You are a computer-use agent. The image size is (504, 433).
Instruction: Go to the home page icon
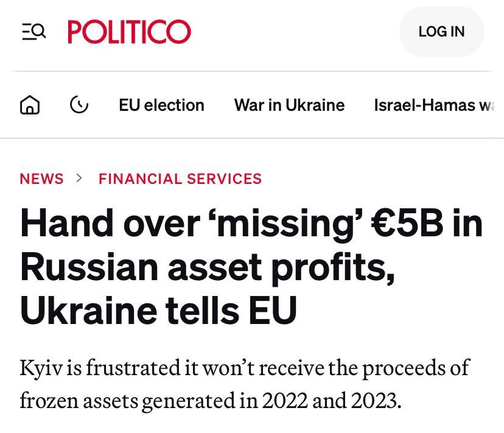(30, 105)
